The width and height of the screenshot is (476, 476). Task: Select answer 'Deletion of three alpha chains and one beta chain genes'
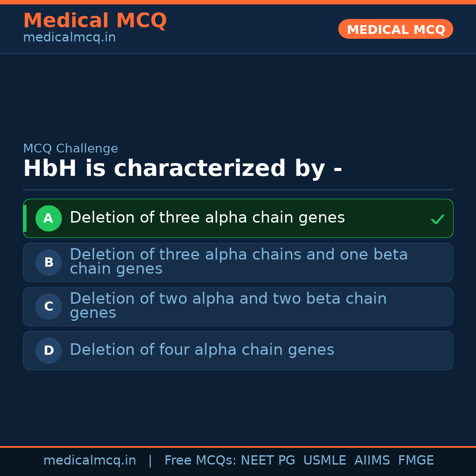[x=238, y=262]
